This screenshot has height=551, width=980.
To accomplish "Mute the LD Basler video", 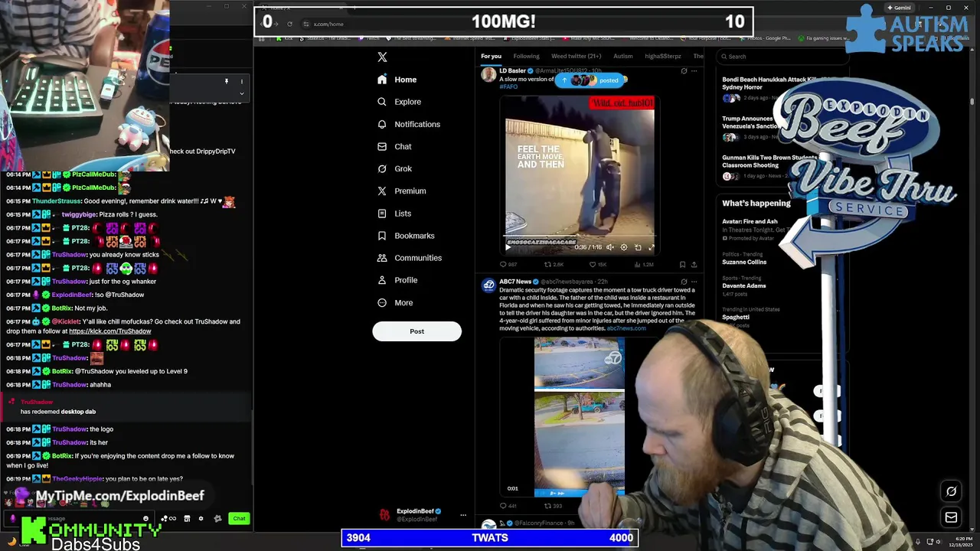I will coord(610,247).
